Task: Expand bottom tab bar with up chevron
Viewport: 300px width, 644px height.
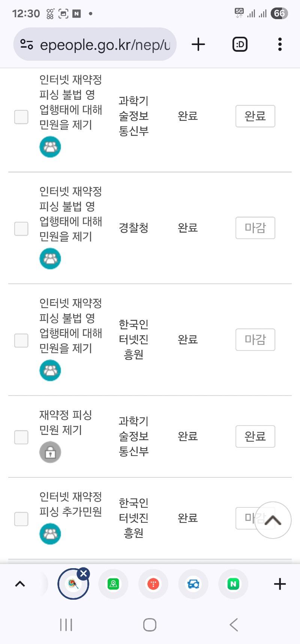Action: point(20,584)
